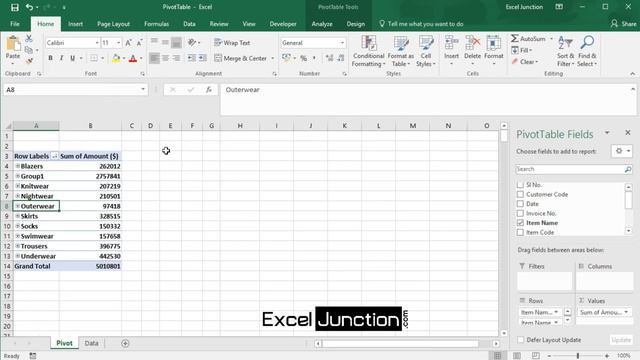Toggle Bold formatting

(50, 58)
